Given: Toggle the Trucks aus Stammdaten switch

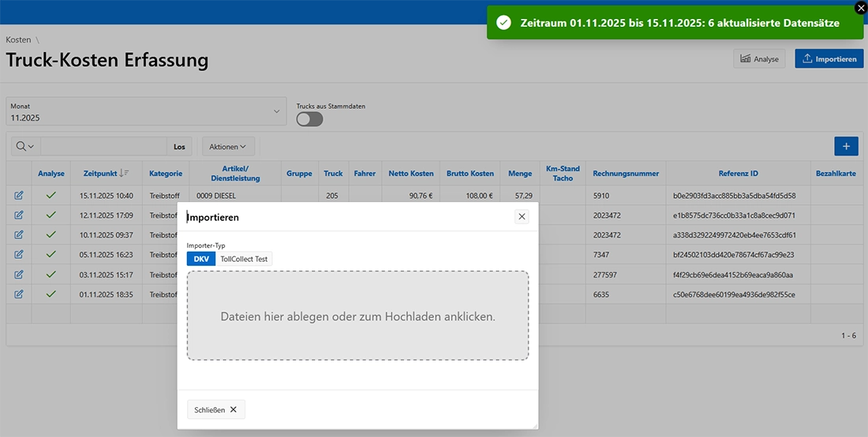Looking at the screenshot, I should [309, 118].
